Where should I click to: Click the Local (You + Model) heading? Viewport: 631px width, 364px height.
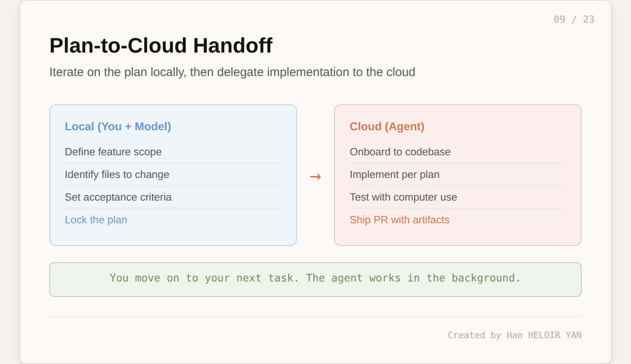tap(118, 127)
